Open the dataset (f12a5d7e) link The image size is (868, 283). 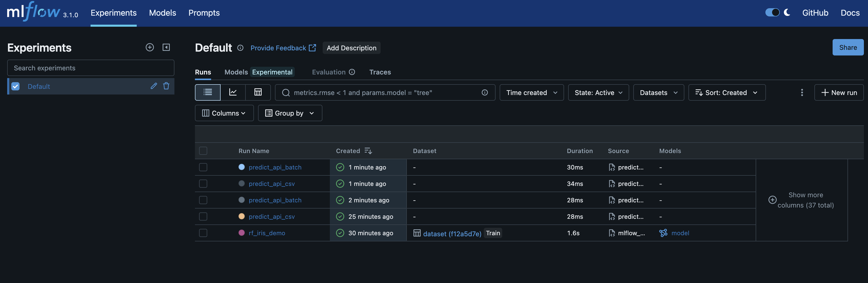tap(452, 233)
